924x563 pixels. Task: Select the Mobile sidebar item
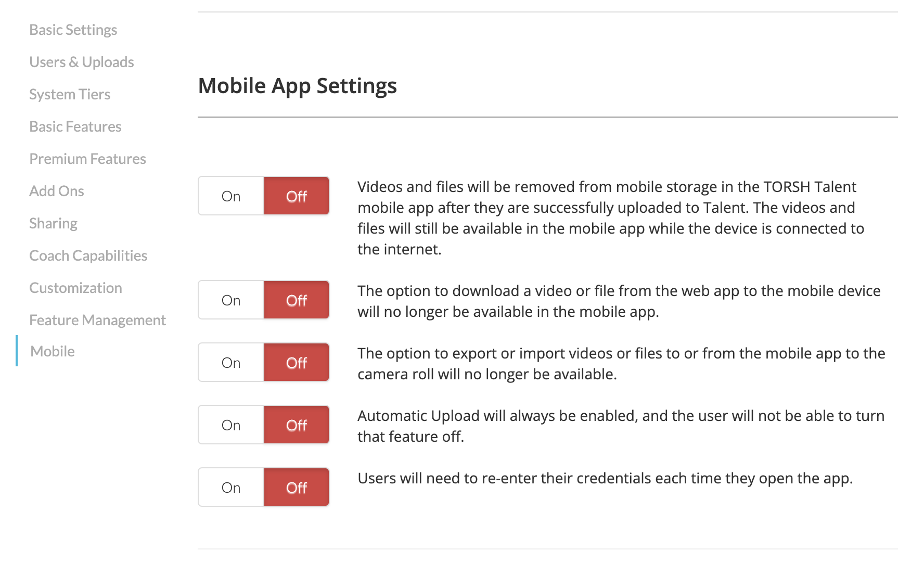[x=53, y=352]
